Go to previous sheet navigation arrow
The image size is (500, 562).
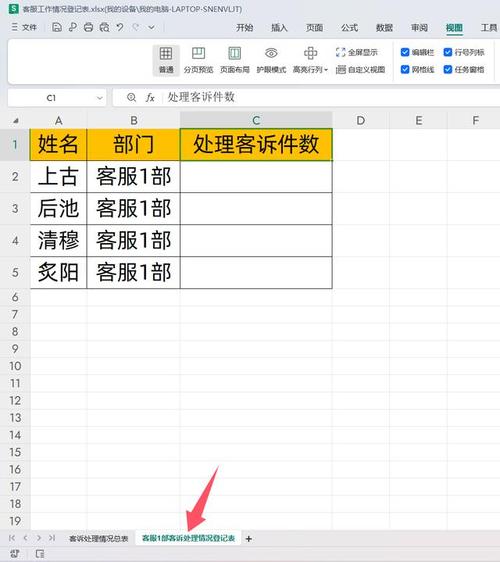(x=25, y=538)
